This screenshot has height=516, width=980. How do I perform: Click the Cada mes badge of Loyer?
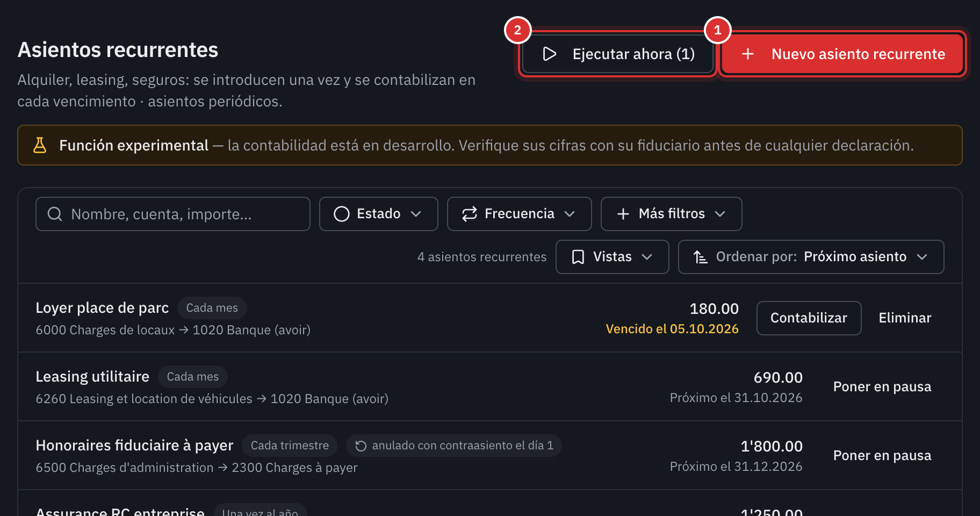click(212, 308)
